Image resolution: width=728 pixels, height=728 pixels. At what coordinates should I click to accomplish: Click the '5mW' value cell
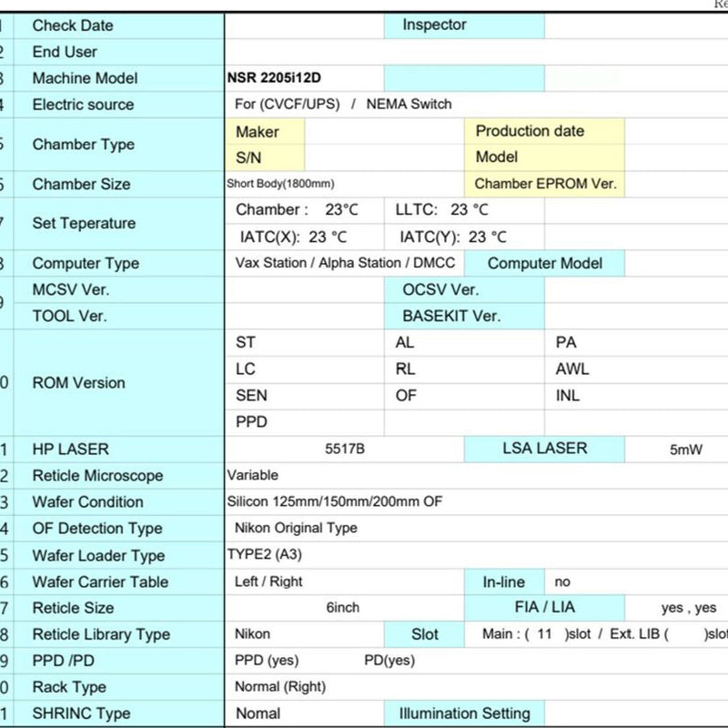676,450
